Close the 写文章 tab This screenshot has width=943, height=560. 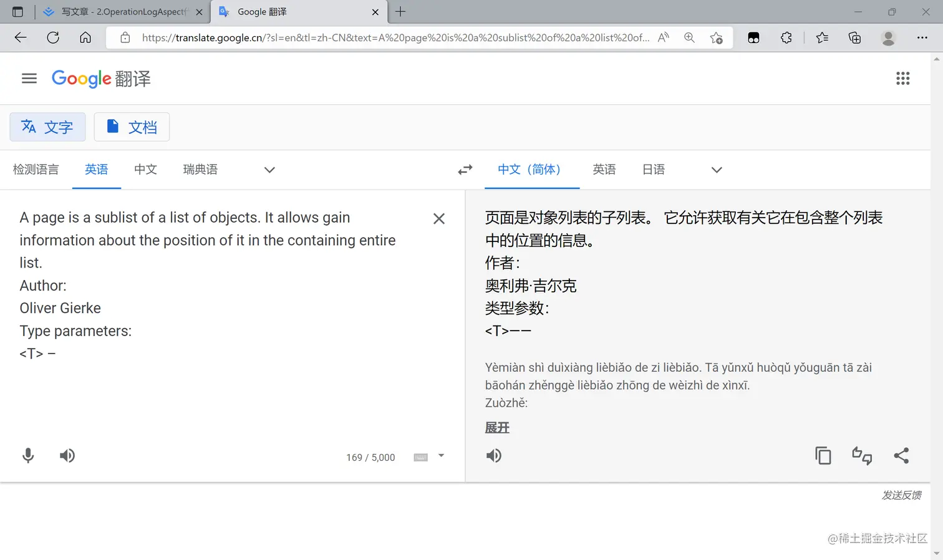click(199, 12)
